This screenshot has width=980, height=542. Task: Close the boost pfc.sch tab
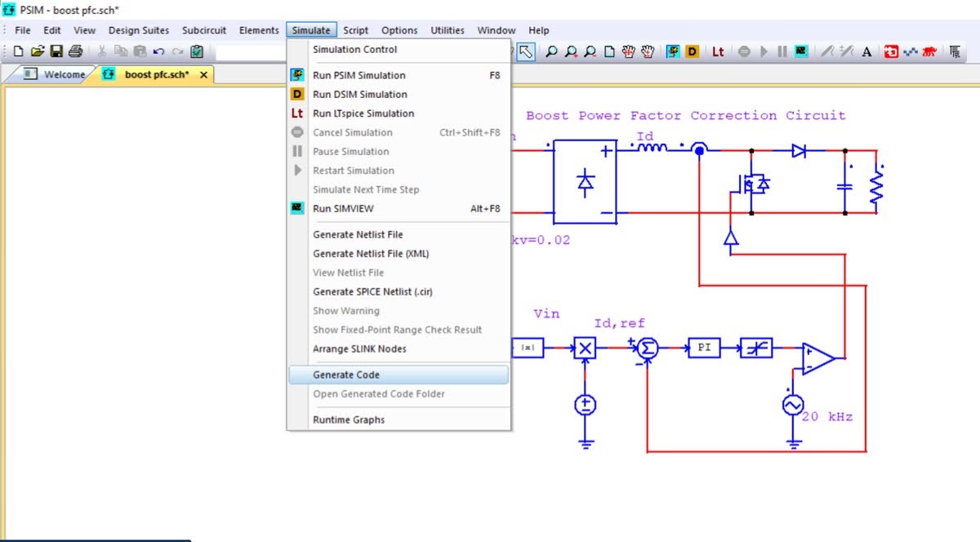click(x=203, y=74)
